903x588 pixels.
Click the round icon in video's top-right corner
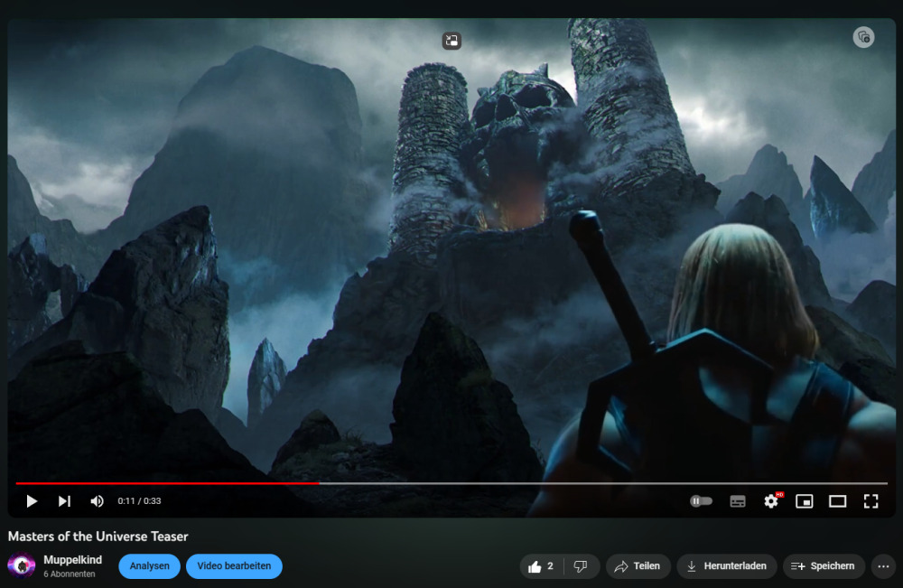(x=863, y=37)
